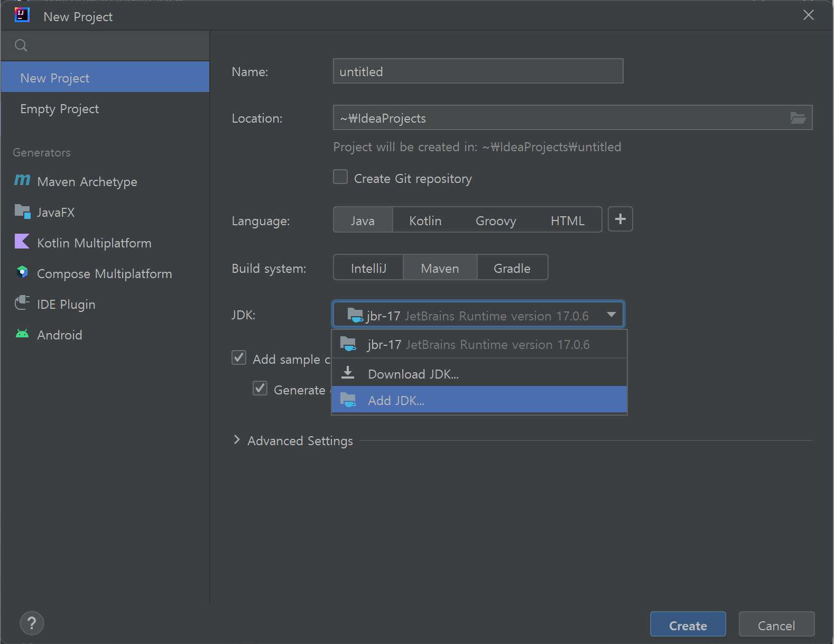Click the Compose Multiplatform icon

(22, 272)
